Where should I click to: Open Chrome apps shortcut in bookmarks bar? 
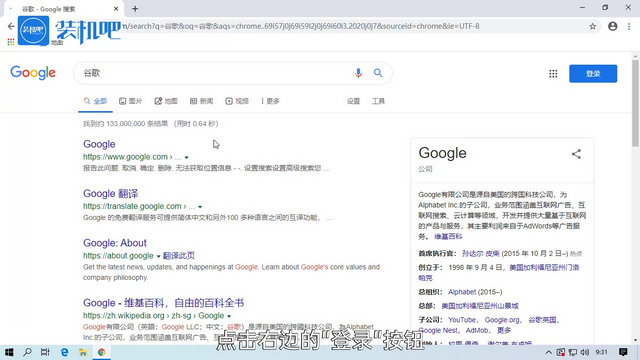[11, 42]
